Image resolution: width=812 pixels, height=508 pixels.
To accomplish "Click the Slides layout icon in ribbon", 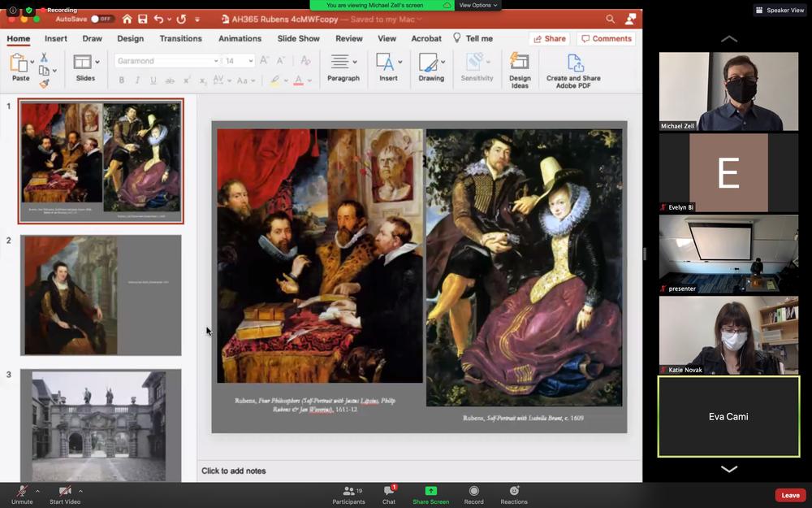I will click(82, 62).
